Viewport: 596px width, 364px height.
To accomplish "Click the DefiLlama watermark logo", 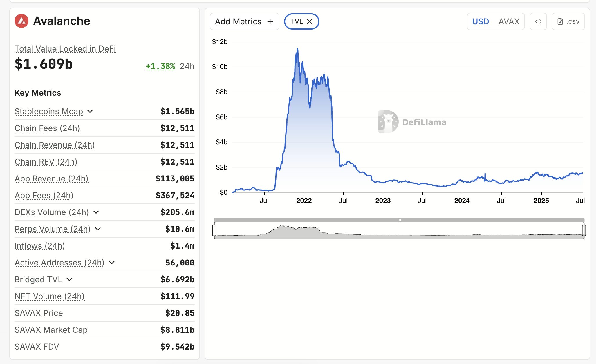I will point(388,122).
